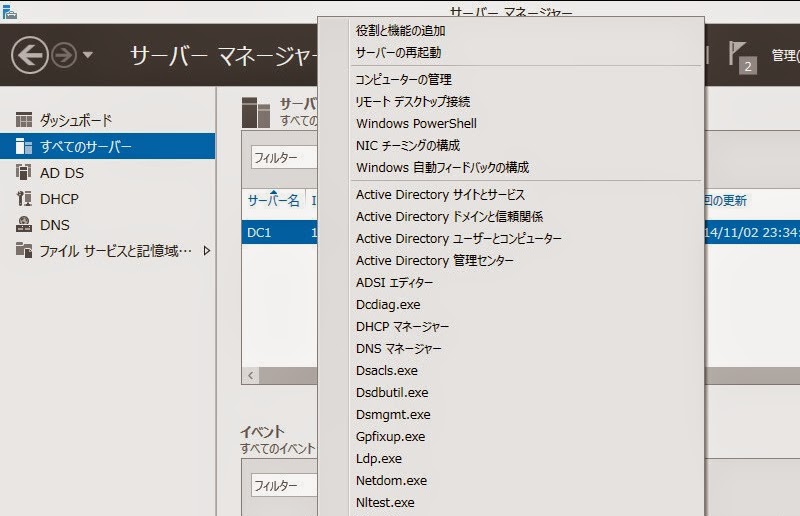Select the DC1 server row

point(279,233)
